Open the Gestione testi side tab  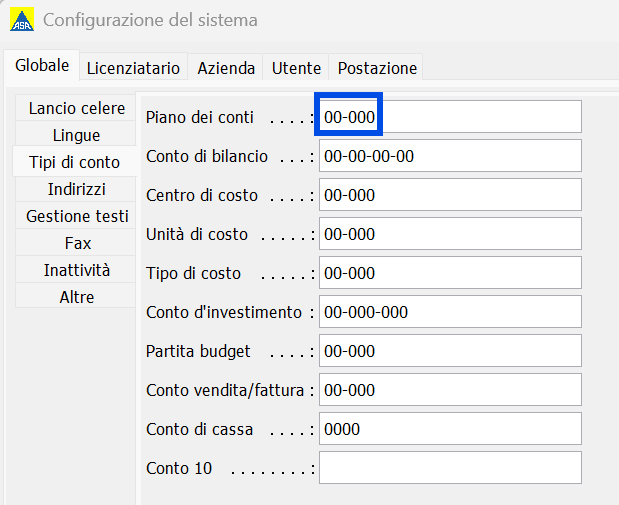pos(76,216)
